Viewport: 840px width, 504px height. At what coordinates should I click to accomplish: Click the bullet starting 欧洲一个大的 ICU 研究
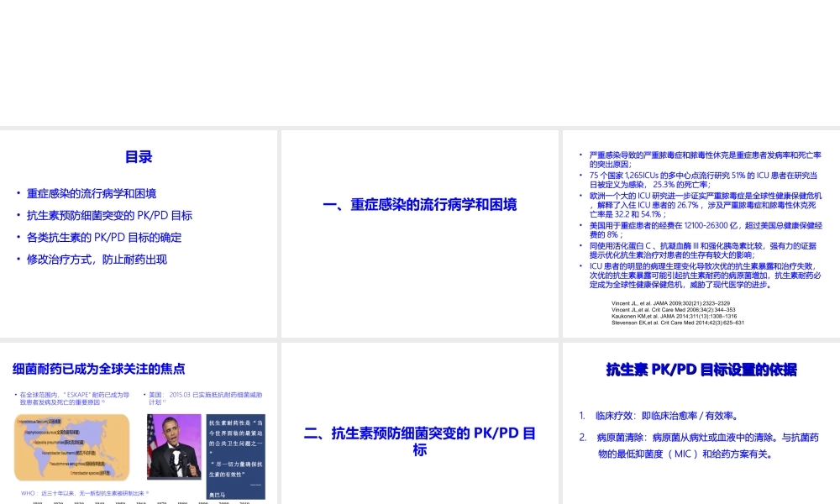pyautogui.click(x=705, y=205)
